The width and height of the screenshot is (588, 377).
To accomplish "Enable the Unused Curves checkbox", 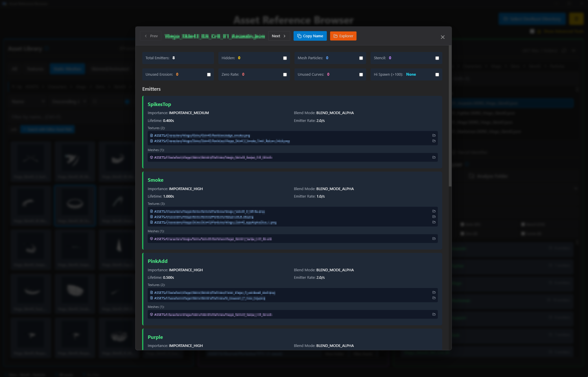I will coord(361,74).
